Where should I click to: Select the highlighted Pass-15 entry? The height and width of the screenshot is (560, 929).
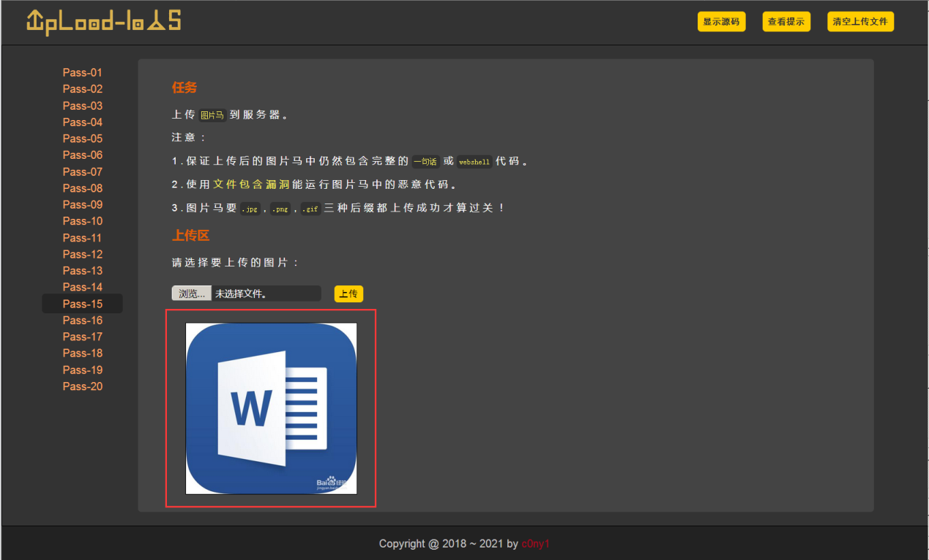pyautogui.click(x=83, y=304)
